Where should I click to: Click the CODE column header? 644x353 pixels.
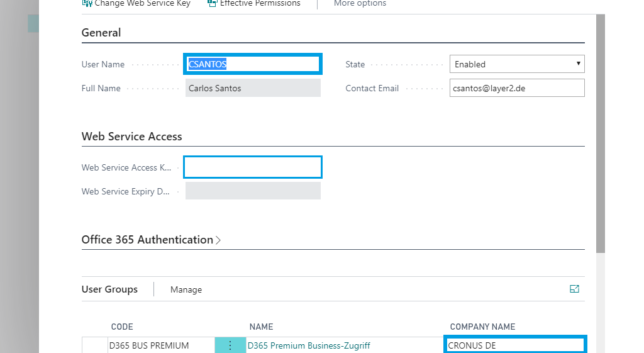point(122,327)
